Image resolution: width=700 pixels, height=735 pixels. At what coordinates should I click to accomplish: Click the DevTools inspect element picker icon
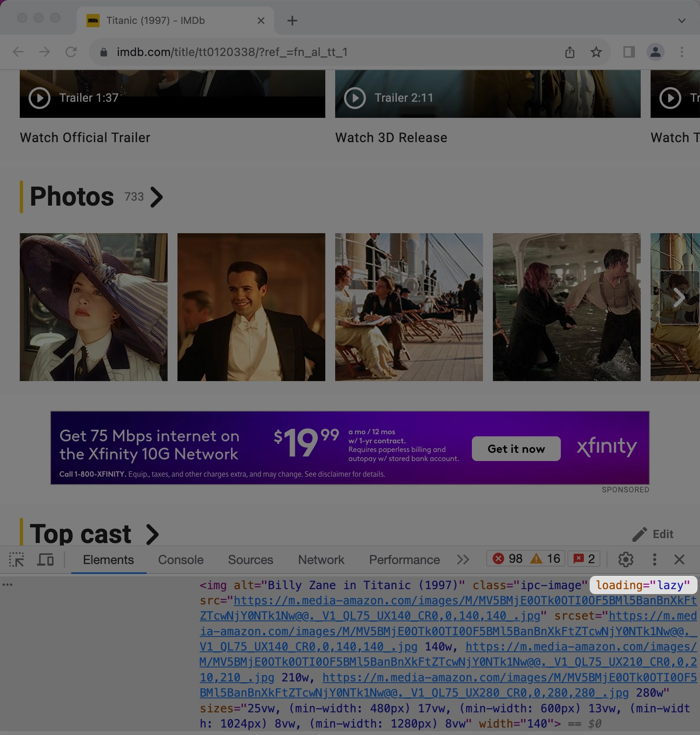[16, 559]
